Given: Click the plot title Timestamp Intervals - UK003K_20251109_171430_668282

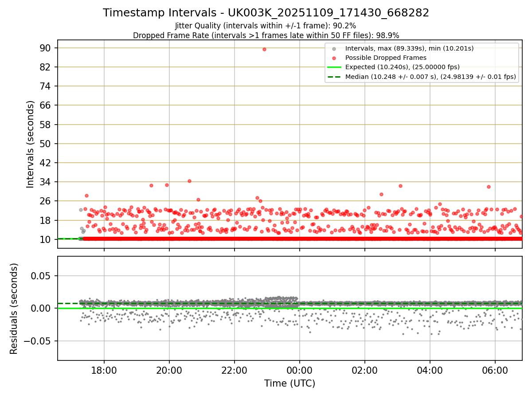Looking at the screenshot, I should (x=266, y=13).
